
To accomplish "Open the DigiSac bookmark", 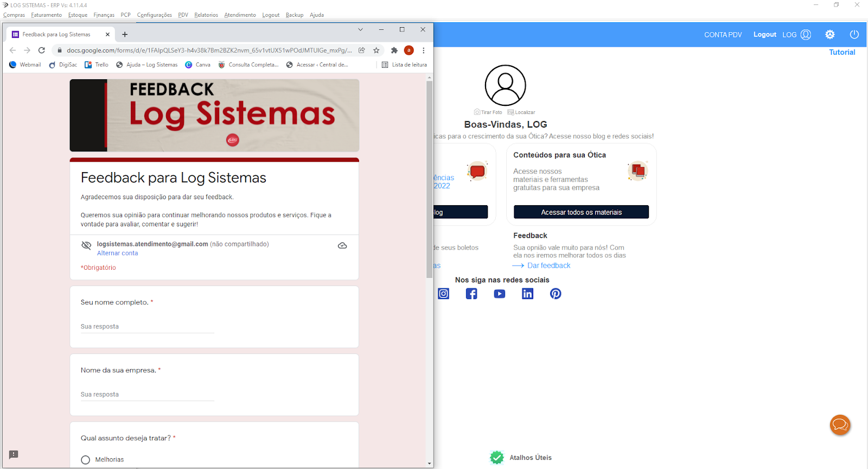I will point(63,65).
